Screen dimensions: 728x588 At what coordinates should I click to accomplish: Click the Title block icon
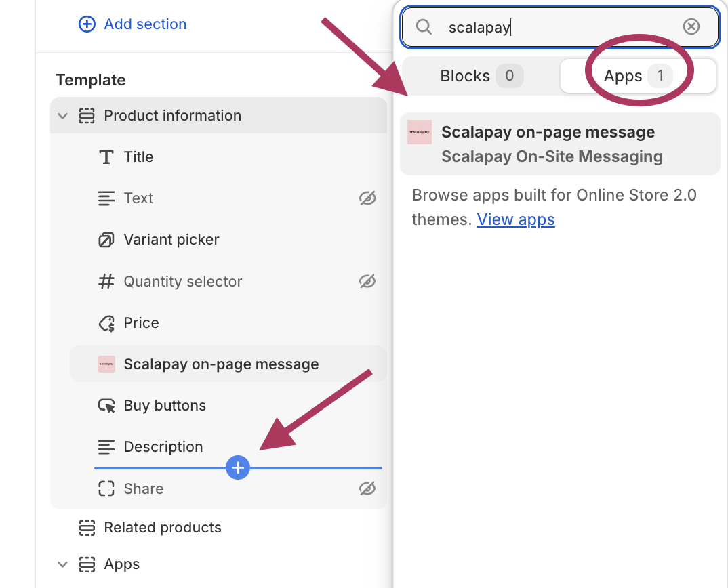(106, 157)
